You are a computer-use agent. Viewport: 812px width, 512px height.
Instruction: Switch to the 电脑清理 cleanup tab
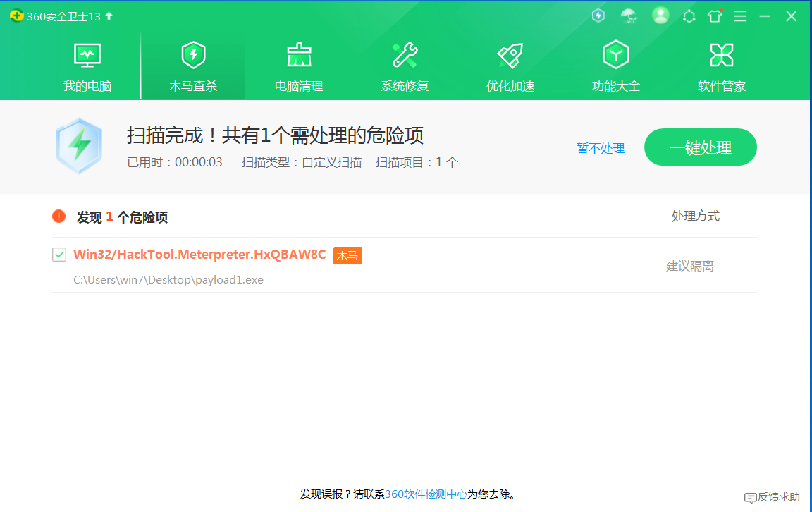tap(299, 67)
